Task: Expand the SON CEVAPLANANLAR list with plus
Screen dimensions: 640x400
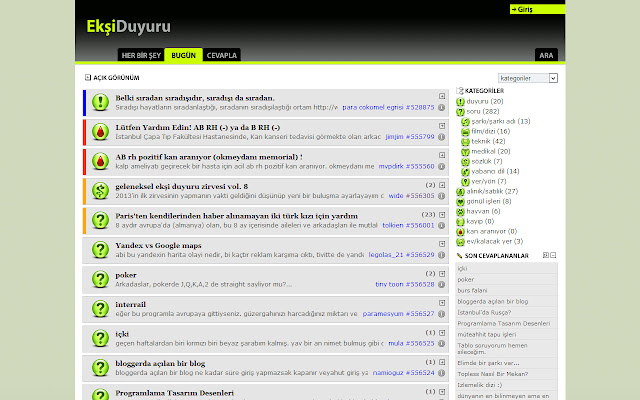Action: click(x=546, y=255)
